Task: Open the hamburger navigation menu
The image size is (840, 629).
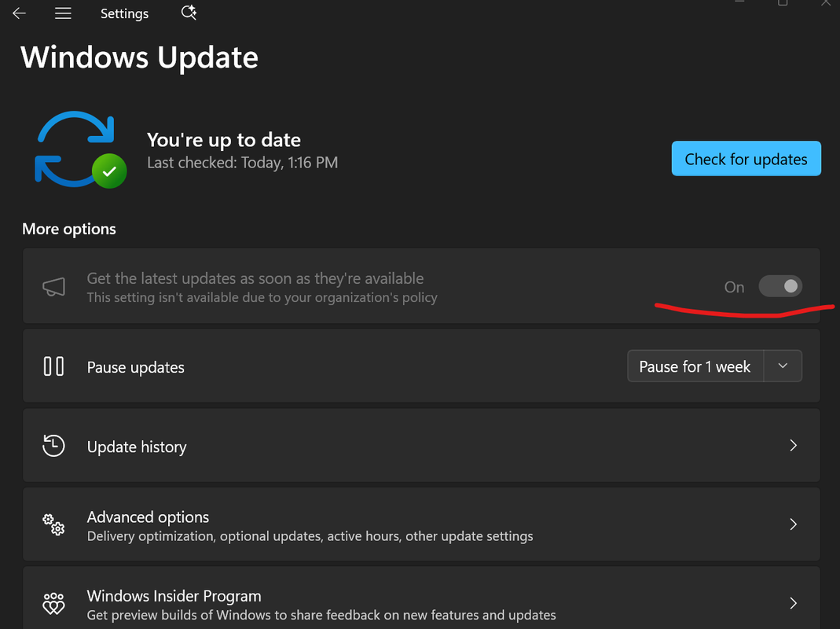Action: coord(63,13)
